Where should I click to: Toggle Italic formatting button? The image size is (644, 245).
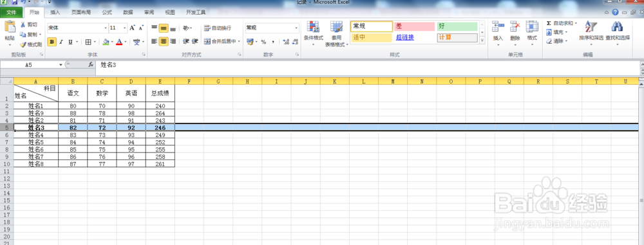click(61, 42)
